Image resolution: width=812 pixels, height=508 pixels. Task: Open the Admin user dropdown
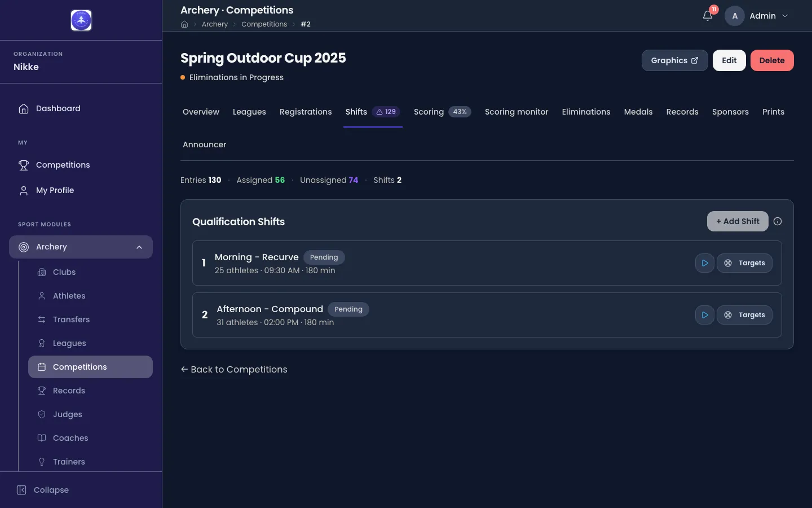[x=757, y=16]
